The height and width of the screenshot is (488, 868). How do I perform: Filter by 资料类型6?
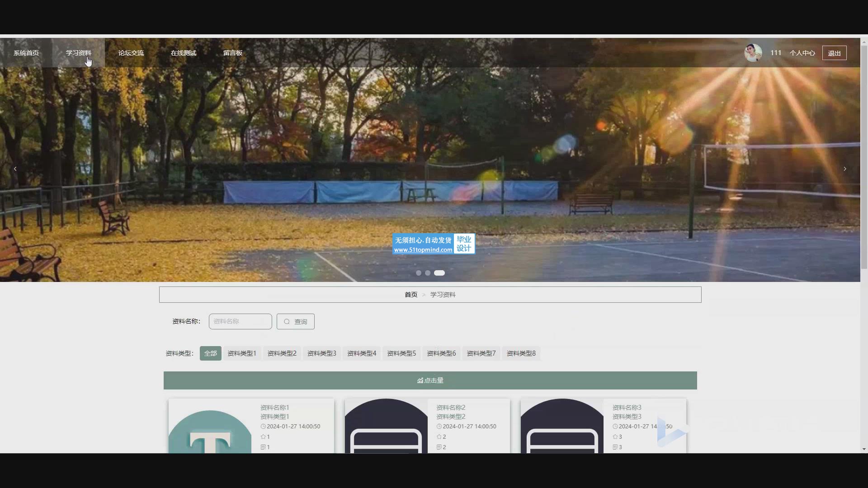(x=441, y=353)
